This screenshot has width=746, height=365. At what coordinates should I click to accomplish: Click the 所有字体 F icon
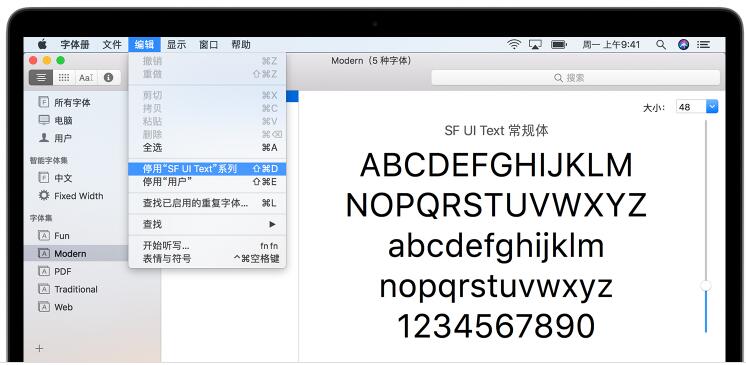[44, 102]
